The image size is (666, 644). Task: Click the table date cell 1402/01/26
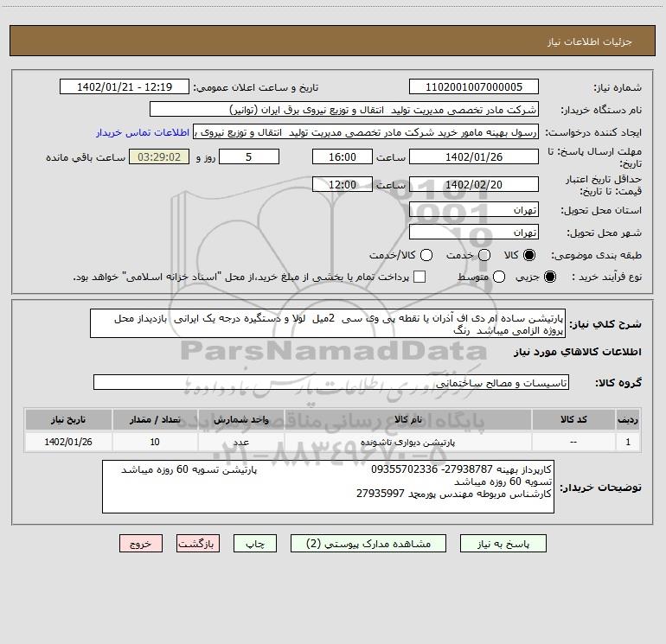[x=68, y=442]
